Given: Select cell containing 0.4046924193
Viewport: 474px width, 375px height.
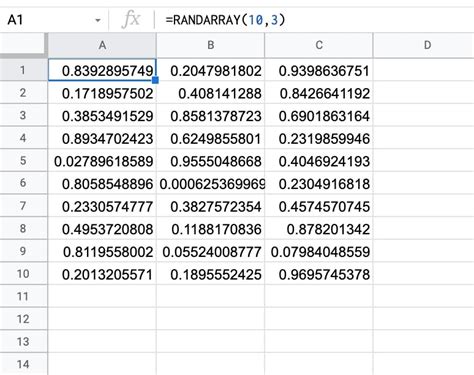Looking at the screenshot, I should pos(319,161).
